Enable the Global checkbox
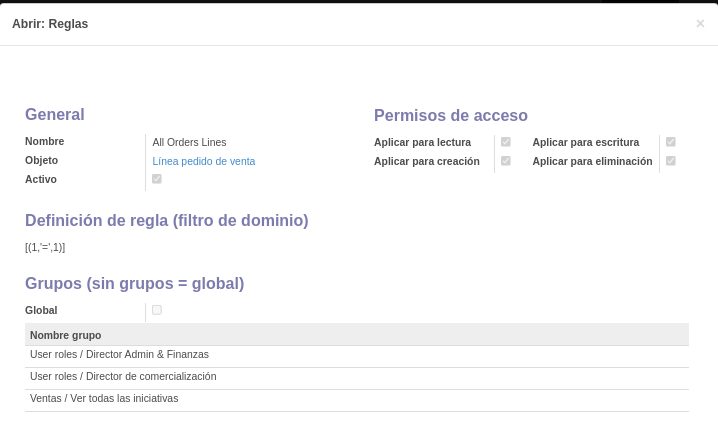Viewport: 718px width, 423px height. (x=157, y=310)
